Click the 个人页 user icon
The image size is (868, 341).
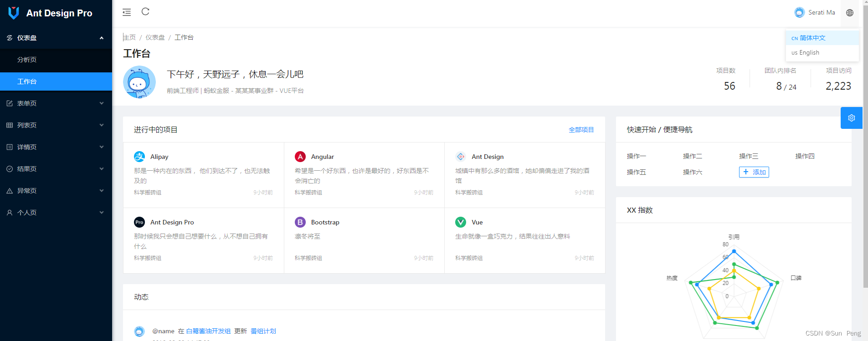pos(10,213)
